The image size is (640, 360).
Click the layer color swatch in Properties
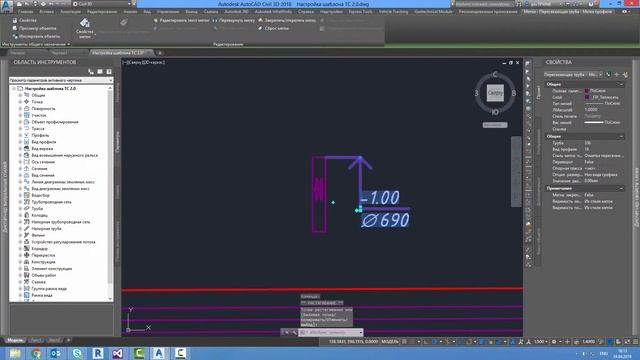(x=587, y=97)
